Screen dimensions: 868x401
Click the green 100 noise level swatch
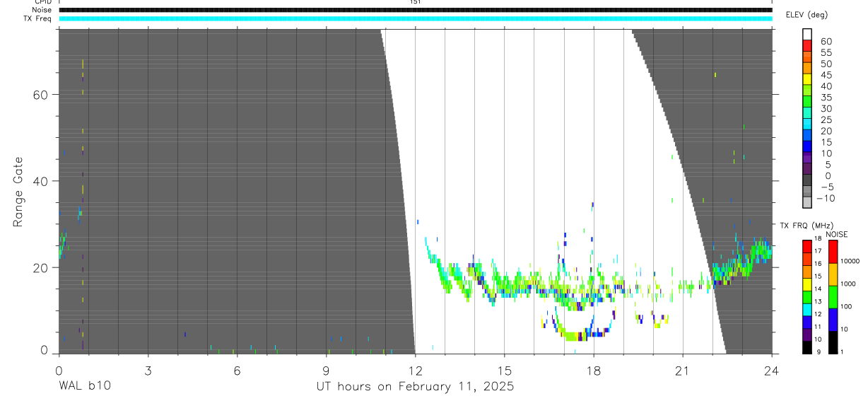point(833,297)
